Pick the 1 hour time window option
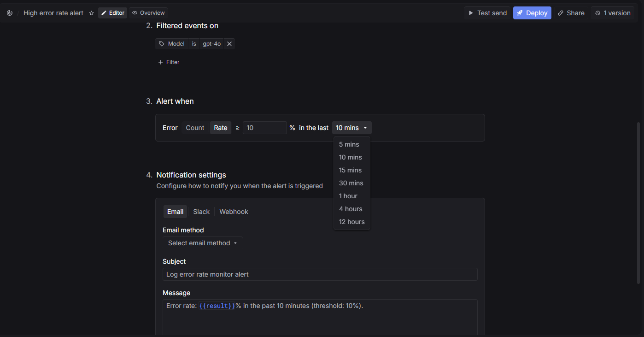 point(348,196)
